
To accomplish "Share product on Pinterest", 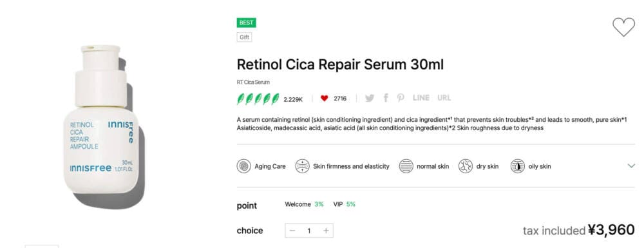I will pos(401,98).
